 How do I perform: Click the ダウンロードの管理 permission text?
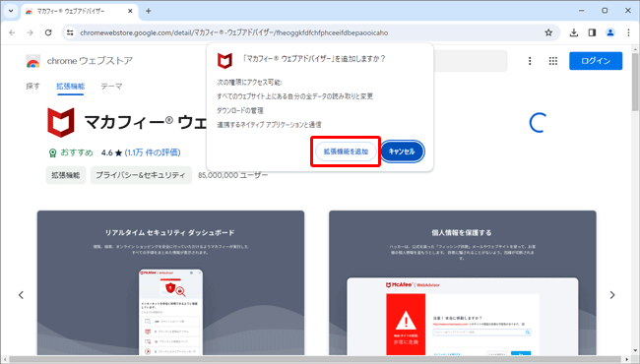[x=240, y=110]
